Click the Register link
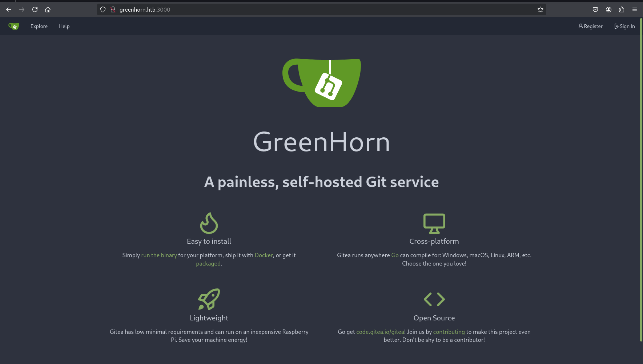The width and height of the screenshot is (643, 364). [x=590, y=26]
